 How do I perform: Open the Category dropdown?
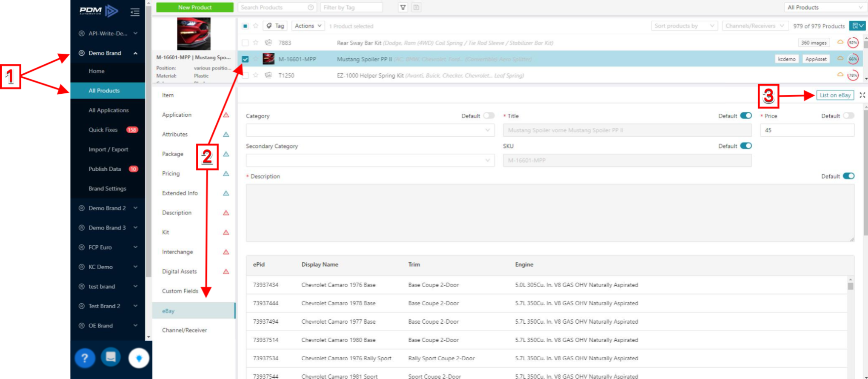pyautogui.click(x=370, y=130)
